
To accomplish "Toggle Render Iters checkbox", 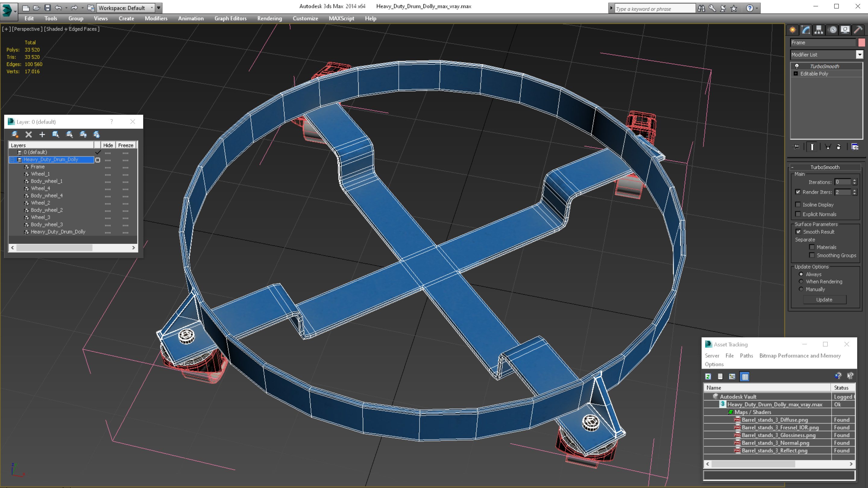I will pos(797,192).
